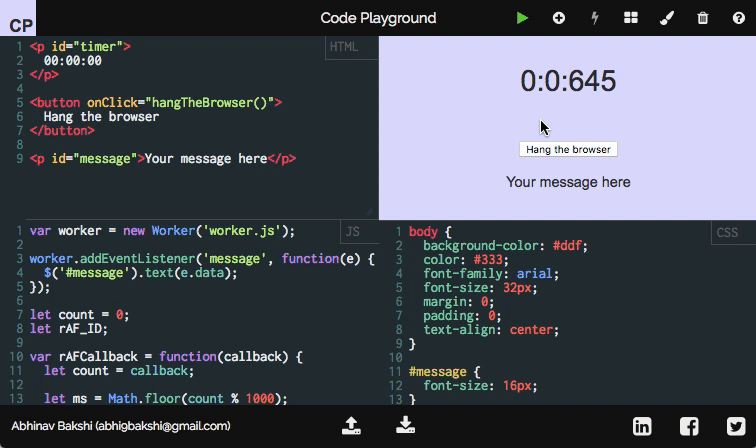Click the closing '</button>' tag line

[x=62, y=131]
